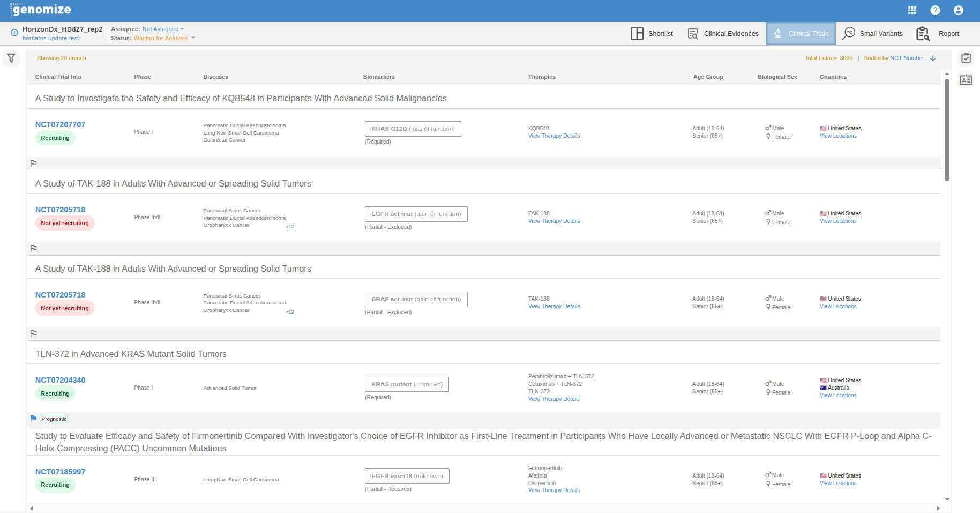Screen dimensions: 980x513
Task: Open the help question mark icon
Action: click(935, 10)
